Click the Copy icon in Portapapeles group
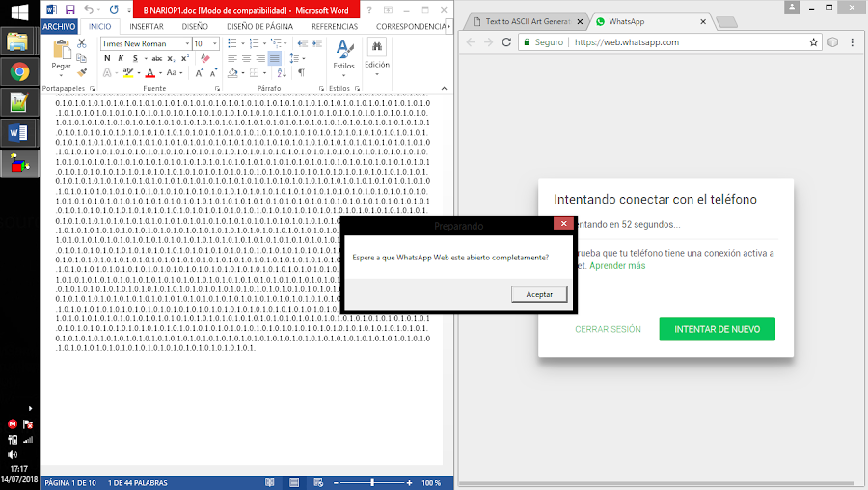Screen dimensions: 868x490 [x=82, y=58]
